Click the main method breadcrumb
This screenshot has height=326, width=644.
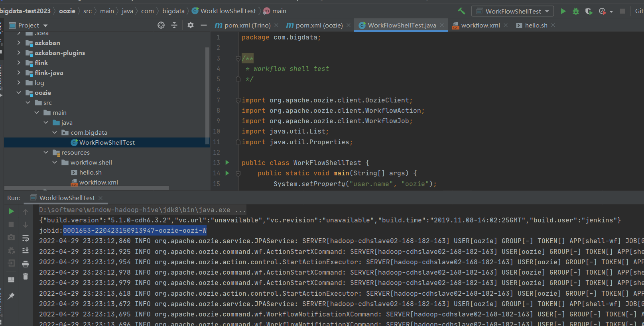click(275, 11)
